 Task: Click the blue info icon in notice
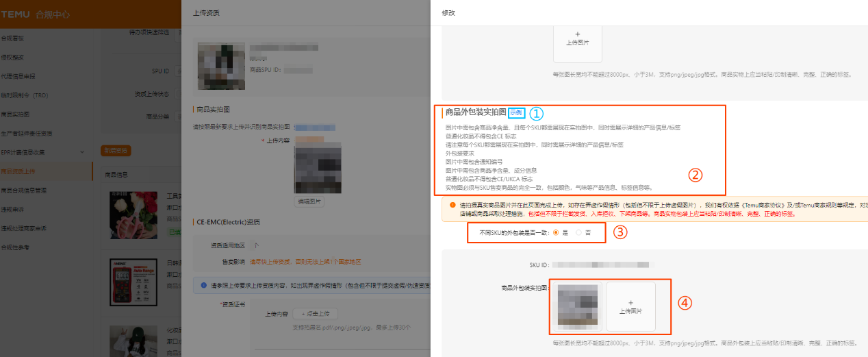(x=204, y=285)
